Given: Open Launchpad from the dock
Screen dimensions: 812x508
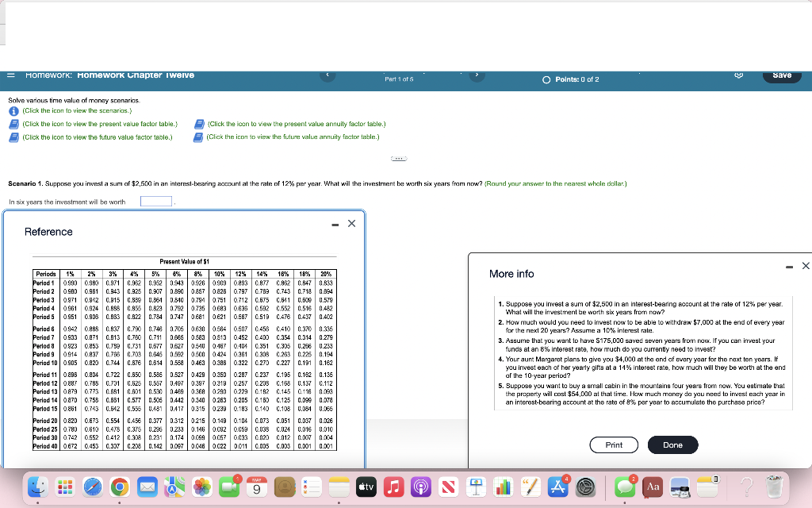Looking at the screenshot, I should pos(65,487).
